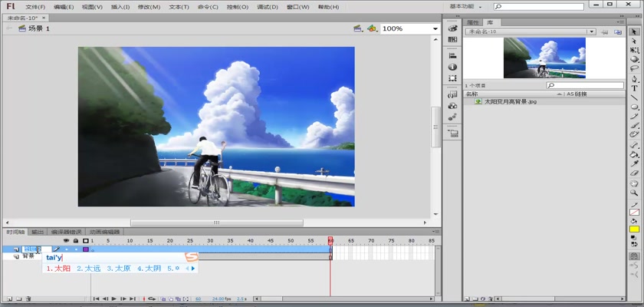This screenshot has height=307, width=644.
Task: Open the 基本功能 workspace dropdown
Action: click(x=466, y=7)
